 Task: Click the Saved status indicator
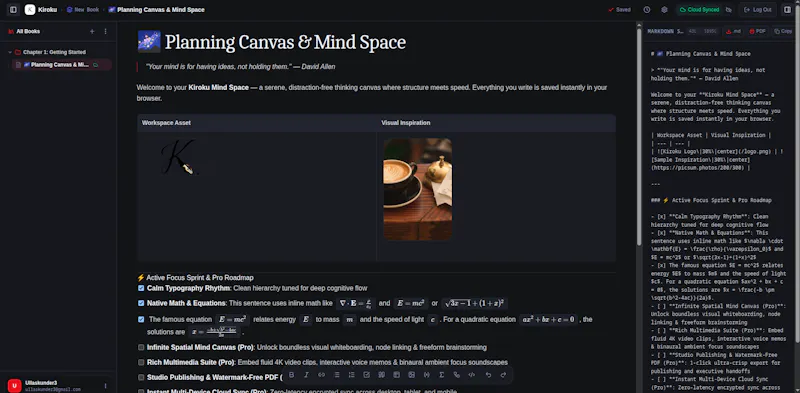(x=619, y=10)
